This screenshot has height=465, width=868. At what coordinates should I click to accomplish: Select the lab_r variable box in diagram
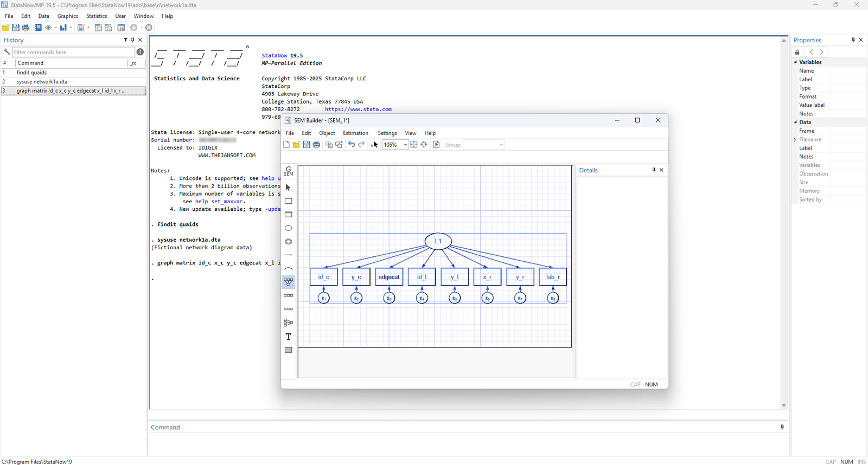(x=553, y=277)
